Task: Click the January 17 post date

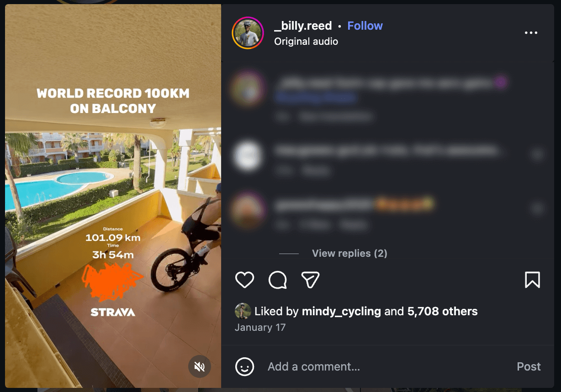Action: (260, 328)
